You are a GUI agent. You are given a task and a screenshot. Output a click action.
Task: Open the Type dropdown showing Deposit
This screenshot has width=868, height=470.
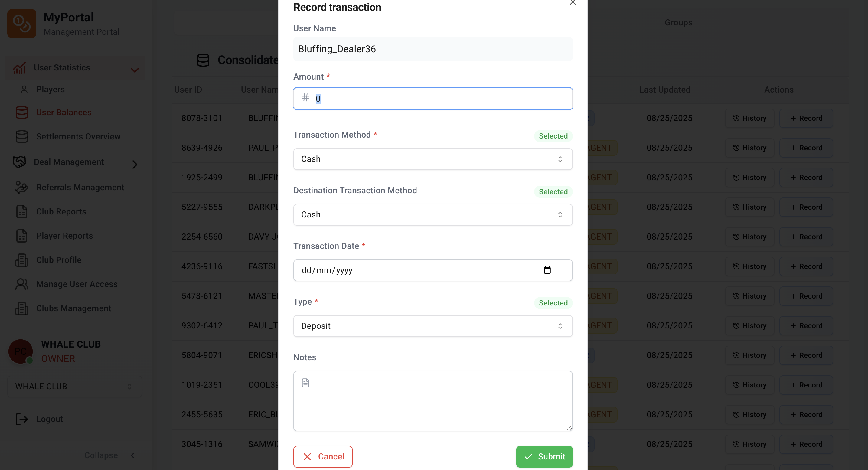433,326
